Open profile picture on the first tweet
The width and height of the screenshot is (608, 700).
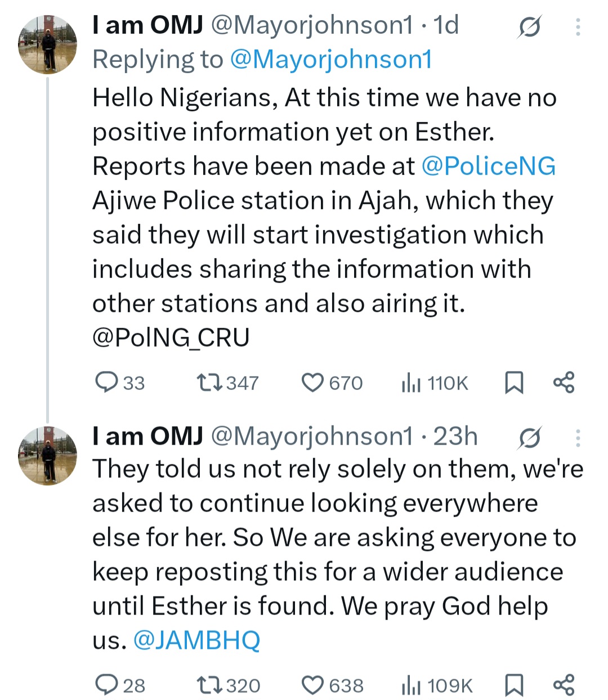48,45
